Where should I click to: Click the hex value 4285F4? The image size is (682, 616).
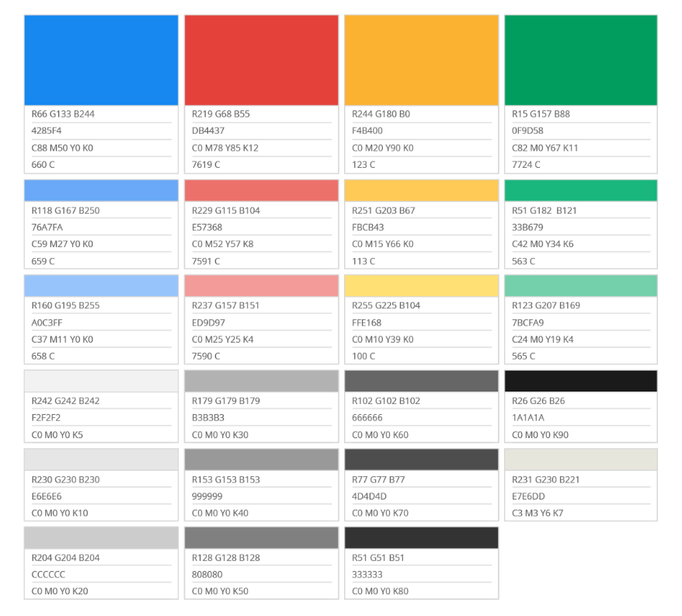(x=47, y=131)
